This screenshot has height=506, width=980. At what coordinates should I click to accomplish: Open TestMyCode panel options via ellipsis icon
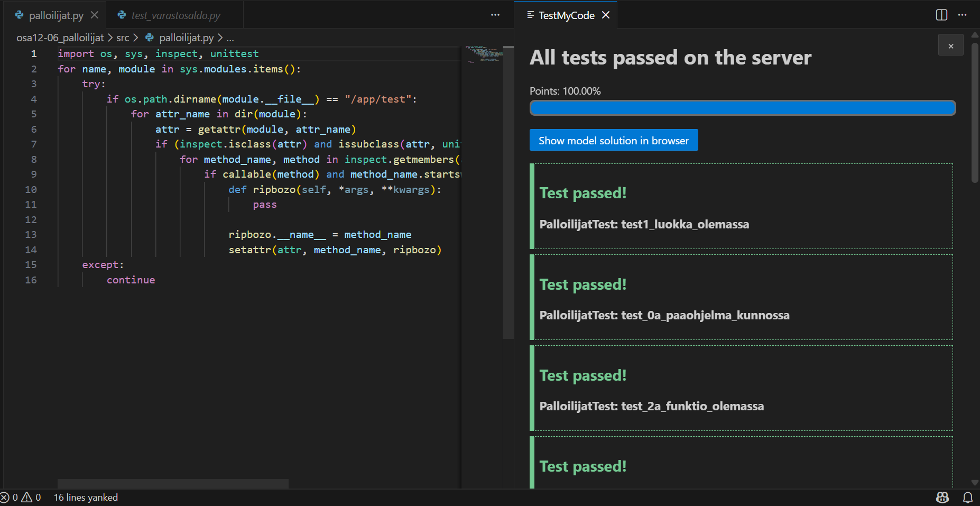point(963,15)
